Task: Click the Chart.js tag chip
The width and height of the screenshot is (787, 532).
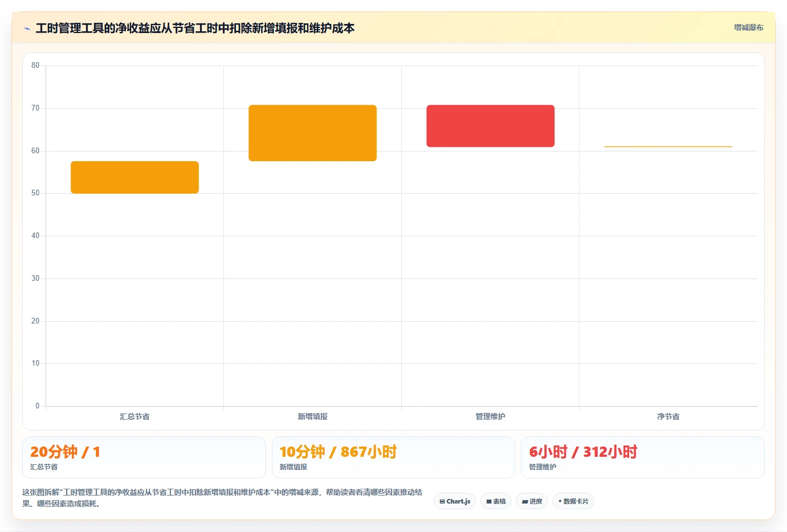Action: coord(455,501)
